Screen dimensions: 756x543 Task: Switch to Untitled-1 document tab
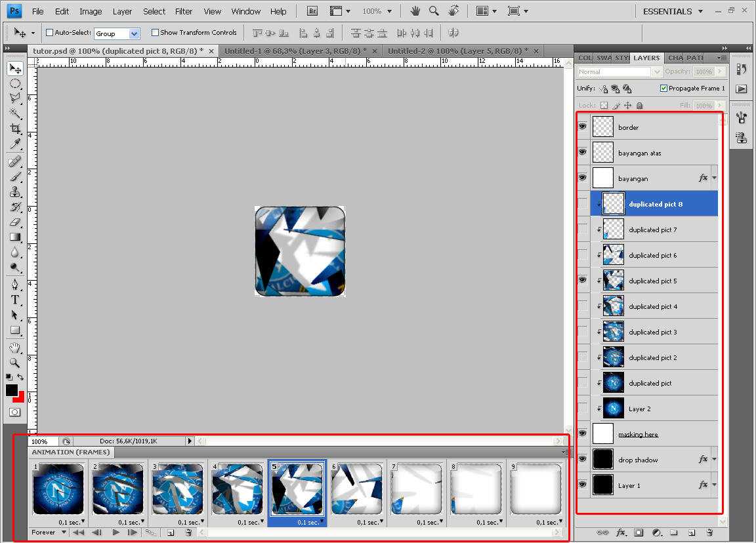pyautogui.click(x=295, y=50)
